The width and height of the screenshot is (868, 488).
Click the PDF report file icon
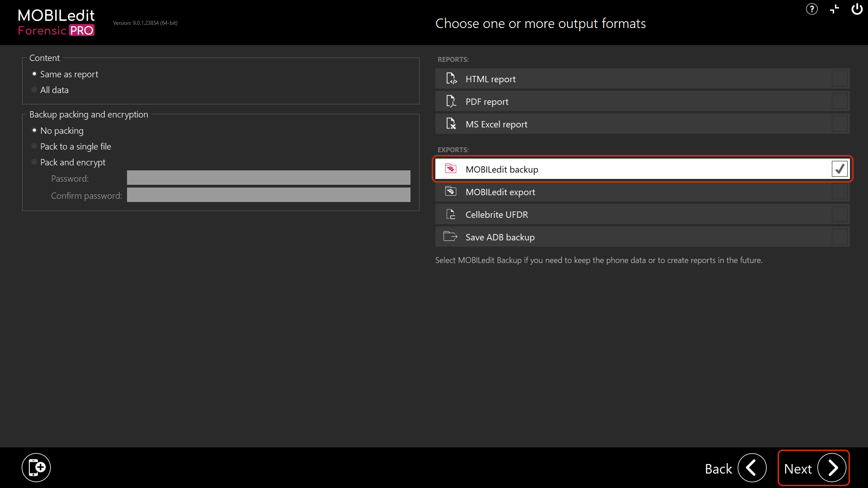[x=451, y=101]
